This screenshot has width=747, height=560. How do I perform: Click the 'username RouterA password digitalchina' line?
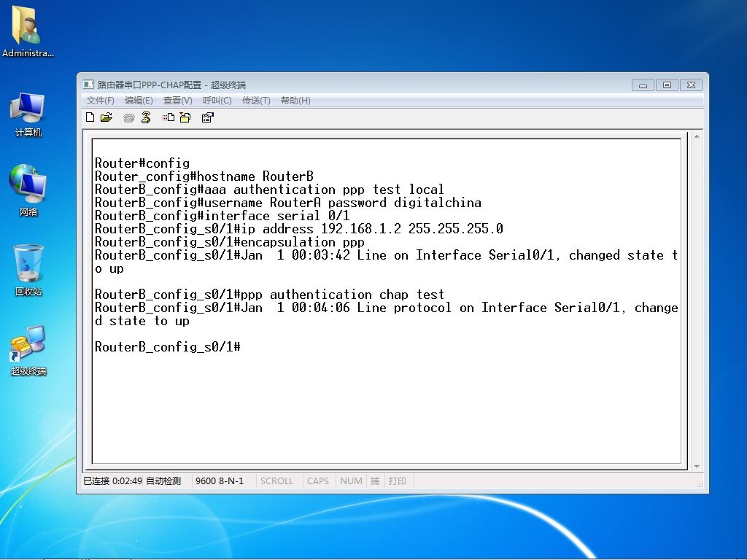pos(287,203)
